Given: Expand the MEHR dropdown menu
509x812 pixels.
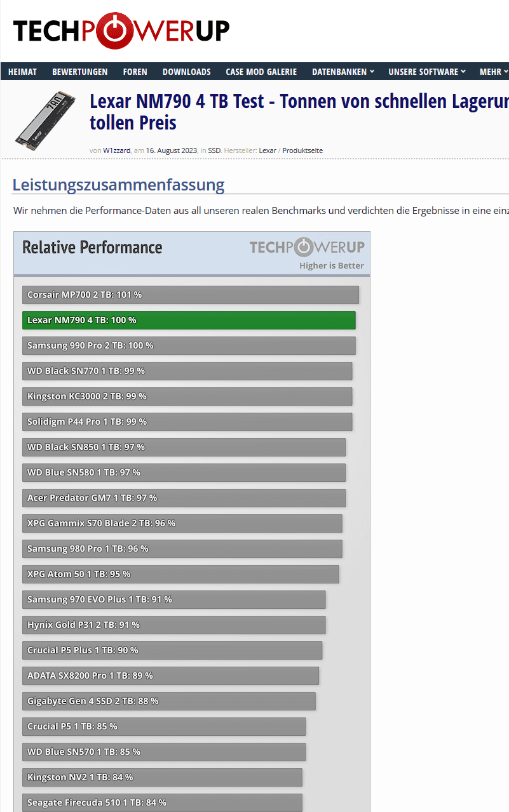Looking at the screenshot, I should click(x=494, y=72).
